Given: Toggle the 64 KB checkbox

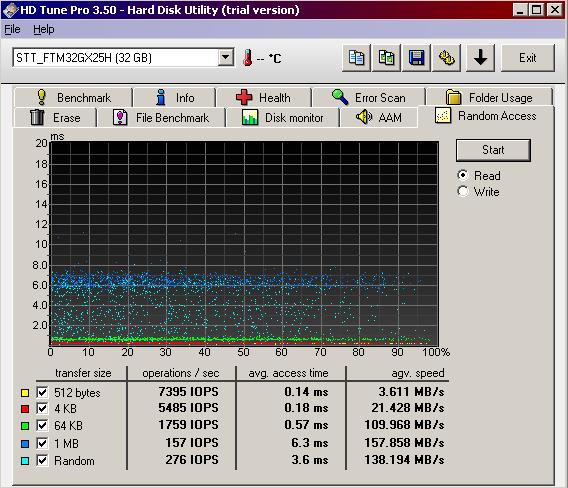Looking at the screenshot, I should (42, 425).
